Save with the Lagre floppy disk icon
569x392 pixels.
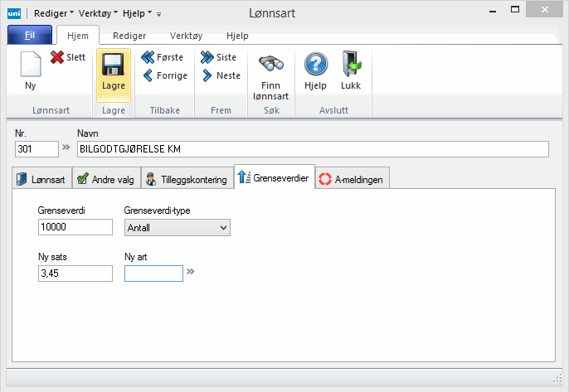[113, 66]
